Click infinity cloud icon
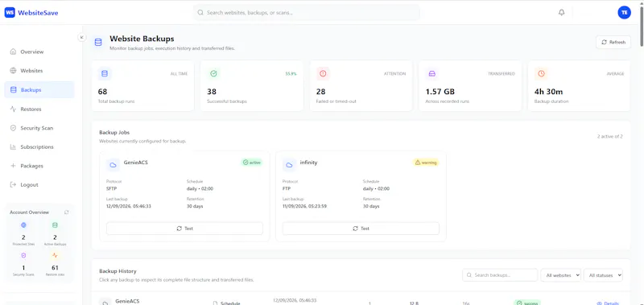The image size is (644, 305). tap(289, 165)
